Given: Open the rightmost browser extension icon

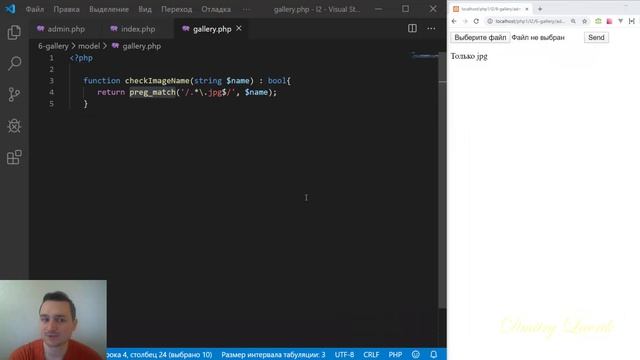Looking at the screenshot, I should click(632, 21).
